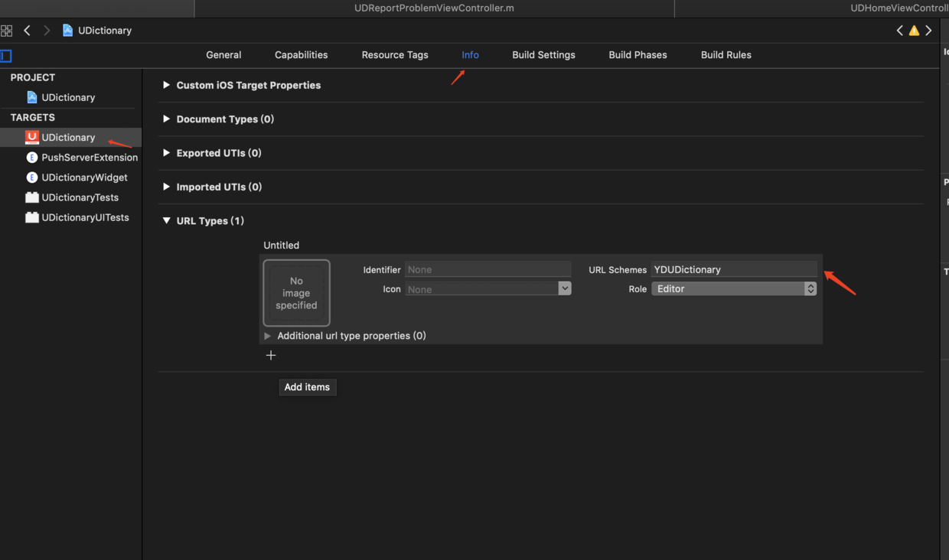Click the yellow warning triangle icon
Screen dimensions: 949x560
coord(914,31)
